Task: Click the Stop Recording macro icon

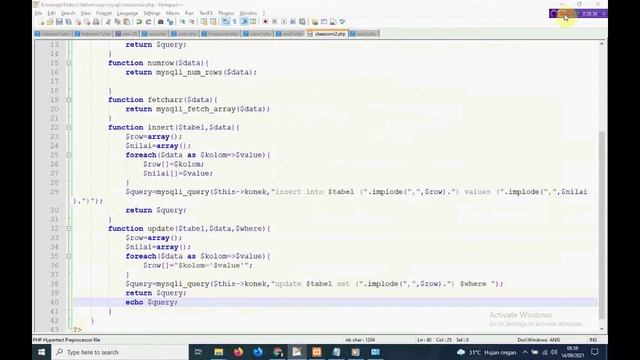Action: tap(275, 22)
